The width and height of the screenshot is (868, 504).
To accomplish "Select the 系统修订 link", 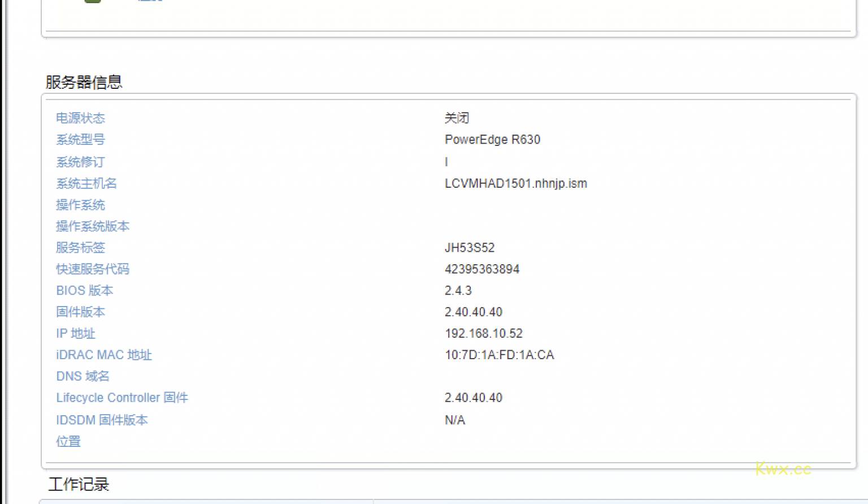I will tap(80, 162).
